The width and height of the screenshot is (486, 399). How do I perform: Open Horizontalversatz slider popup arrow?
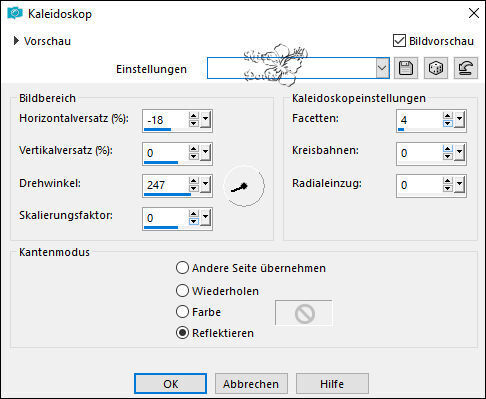(x=205, y=119)
